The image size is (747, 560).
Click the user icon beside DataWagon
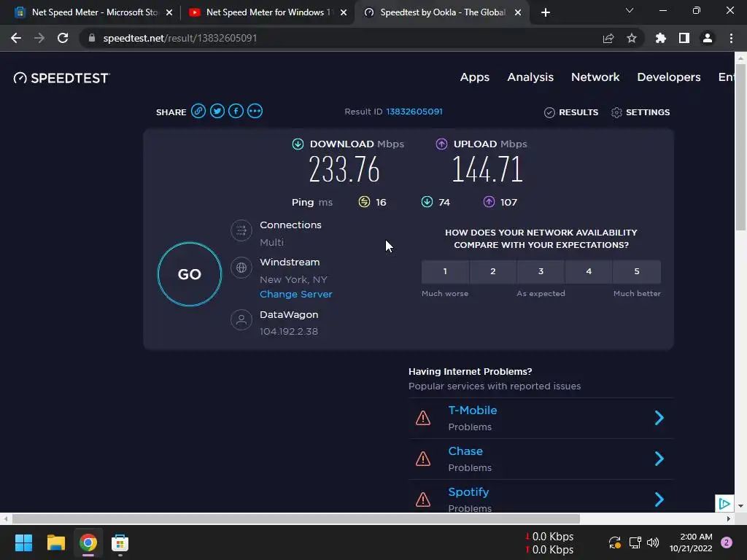coord(241,320)
